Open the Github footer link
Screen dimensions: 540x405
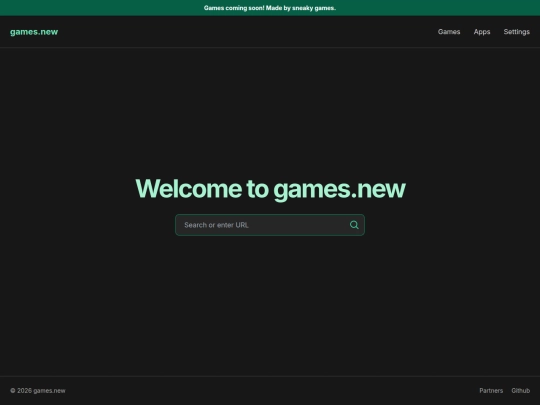coord(520,391)
